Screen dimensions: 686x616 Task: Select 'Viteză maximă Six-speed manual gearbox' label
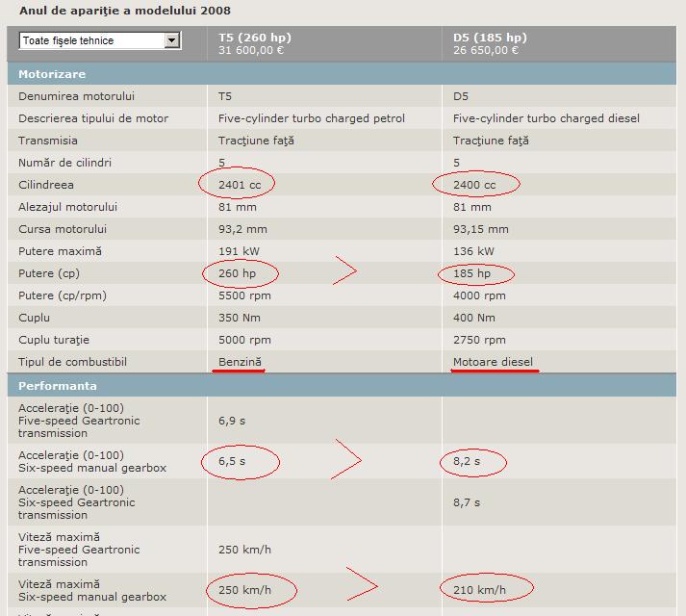tap(92, 591)
